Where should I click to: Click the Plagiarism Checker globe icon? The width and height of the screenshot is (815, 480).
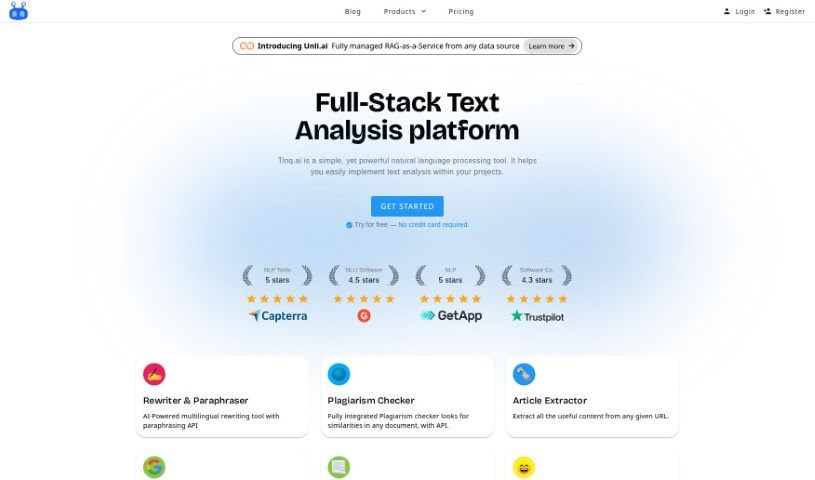[339, 374]
